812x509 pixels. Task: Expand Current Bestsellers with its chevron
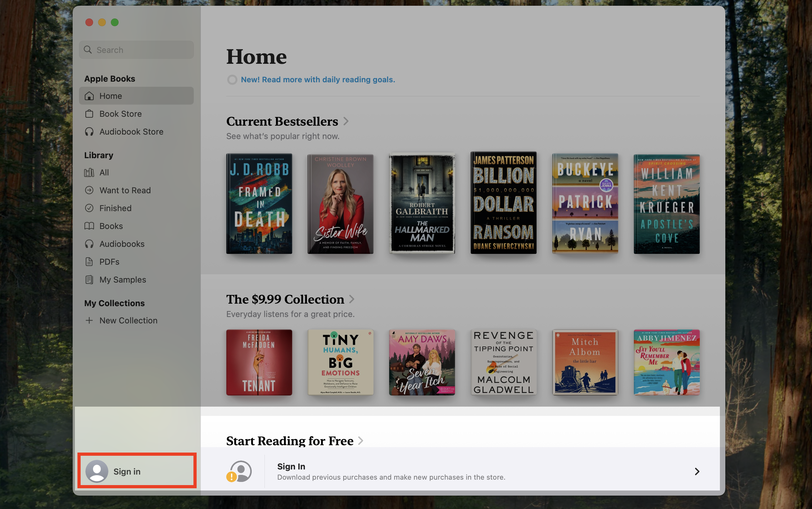(x=346, y=121)
